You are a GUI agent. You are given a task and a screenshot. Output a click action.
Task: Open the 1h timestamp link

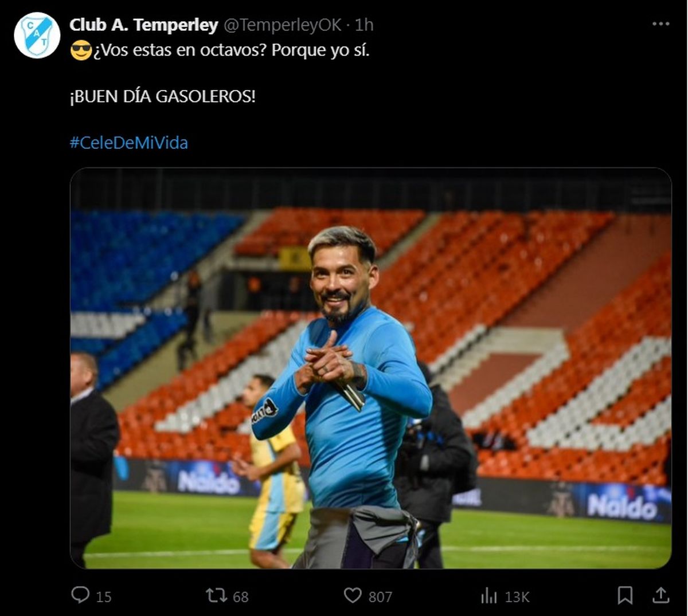click(x=363, y=25)
